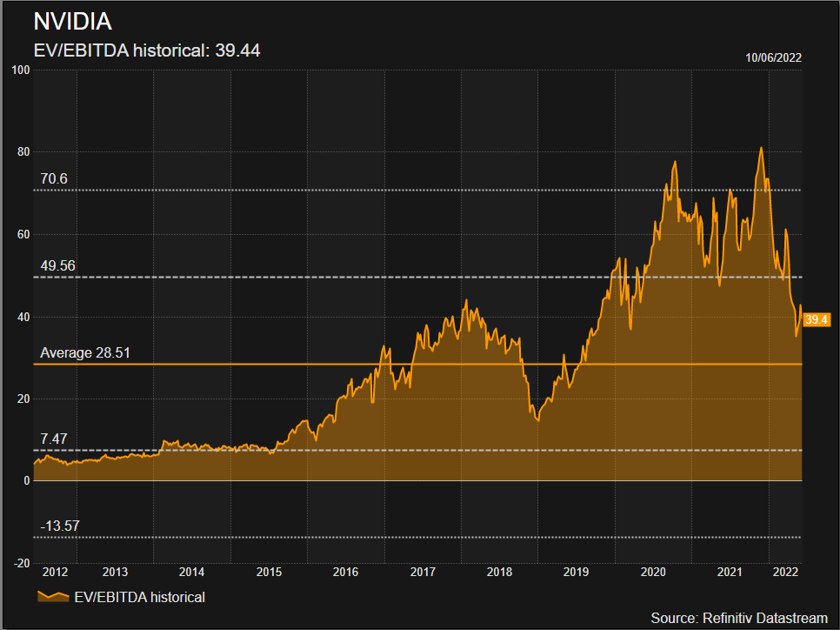Screen dimensions: 840x630
Task: Click the NVIDIA chart title
Action: 72,22
